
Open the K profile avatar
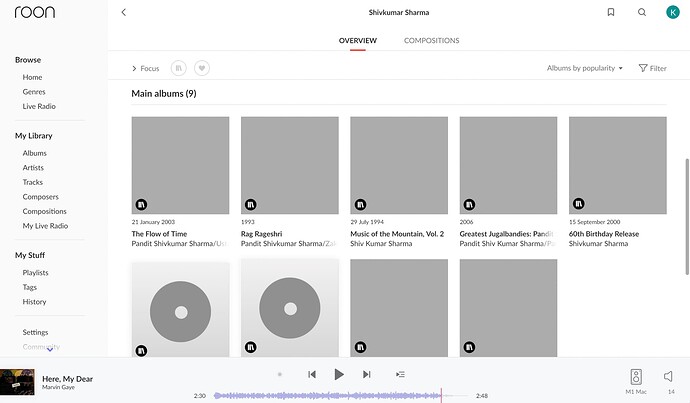[672, 12]
